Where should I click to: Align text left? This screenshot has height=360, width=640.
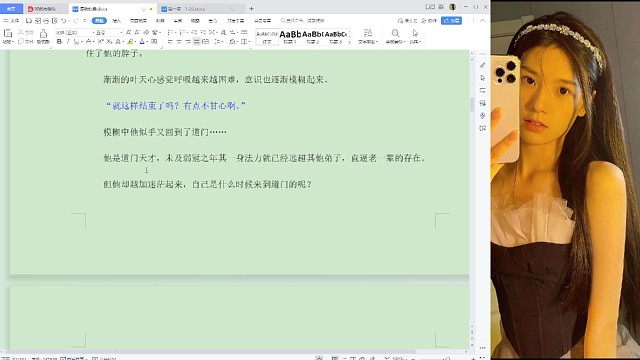tap(170, 42)
